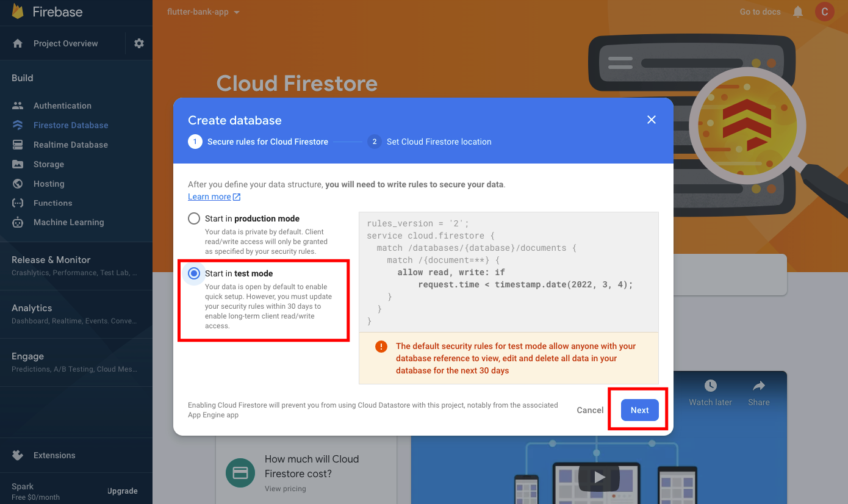The height and width of the screenshot is (504, 848).
Task: Expand the flutter-bank-app project dropdown
Action: coord(203,12)
